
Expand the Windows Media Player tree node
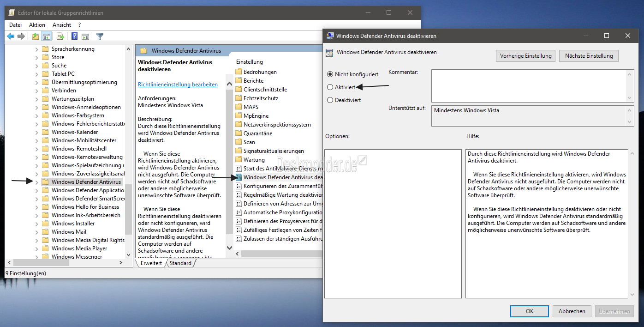(37, 248)
